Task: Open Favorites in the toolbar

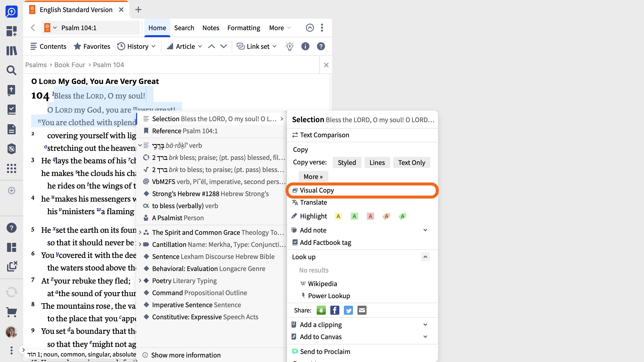Action: tap(92, 47)
